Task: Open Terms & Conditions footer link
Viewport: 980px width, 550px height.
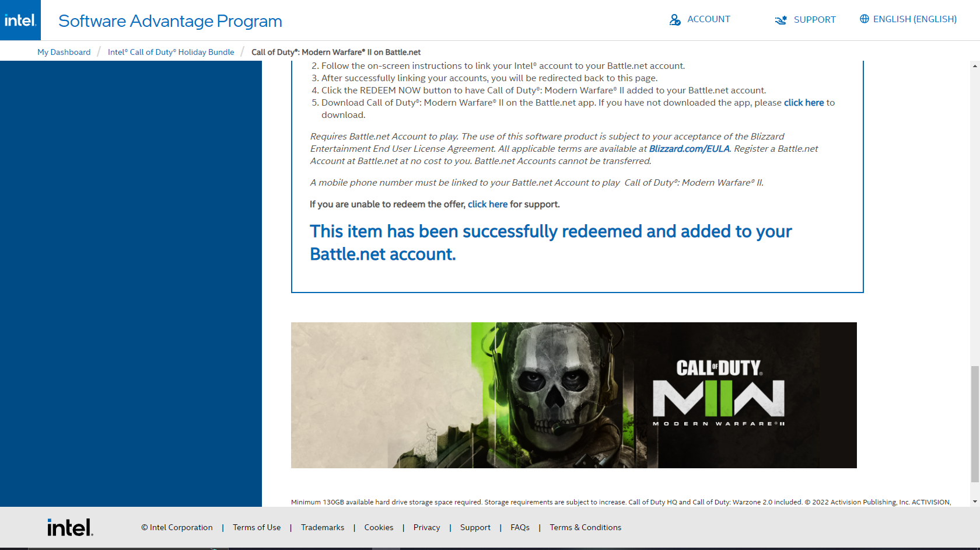Action: pos(586,527)
